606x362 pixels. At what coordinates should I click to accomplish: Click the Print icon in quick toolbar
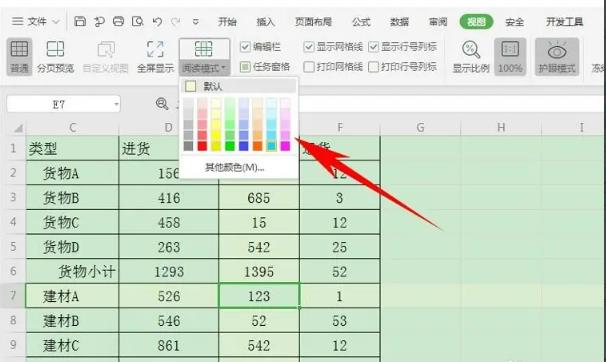118,21
